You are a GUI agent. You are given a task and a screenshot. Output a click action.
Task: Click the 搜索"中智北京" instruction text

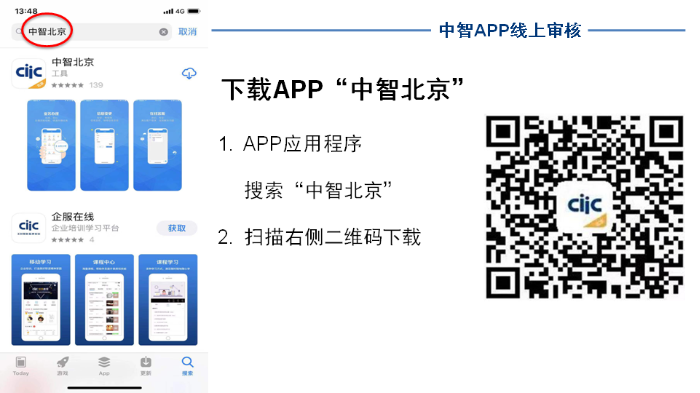(318, 190)
